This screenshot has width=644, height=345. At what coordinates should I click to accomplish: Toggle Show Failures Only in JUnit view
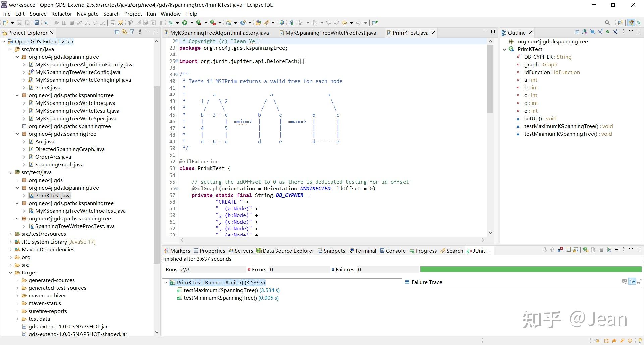click(x=560, y=250)
